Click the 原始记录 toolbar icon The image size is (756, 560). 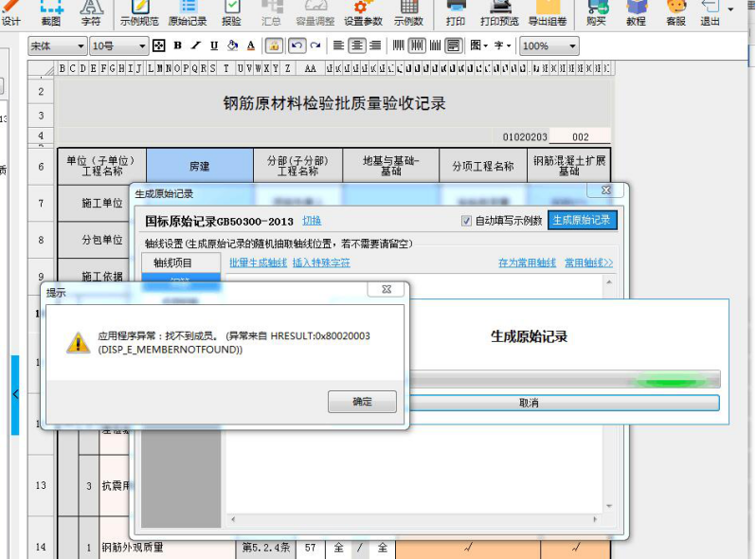point(188,12)
